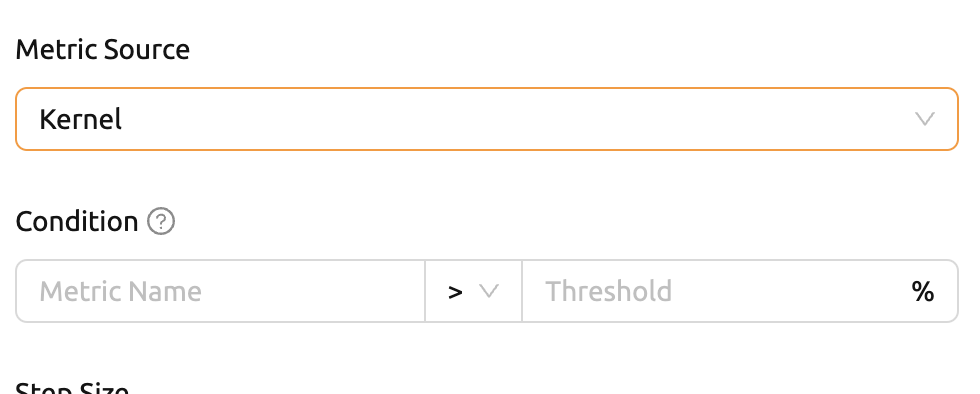
Task: Click the Step Size label
Action: pos(72,388)
